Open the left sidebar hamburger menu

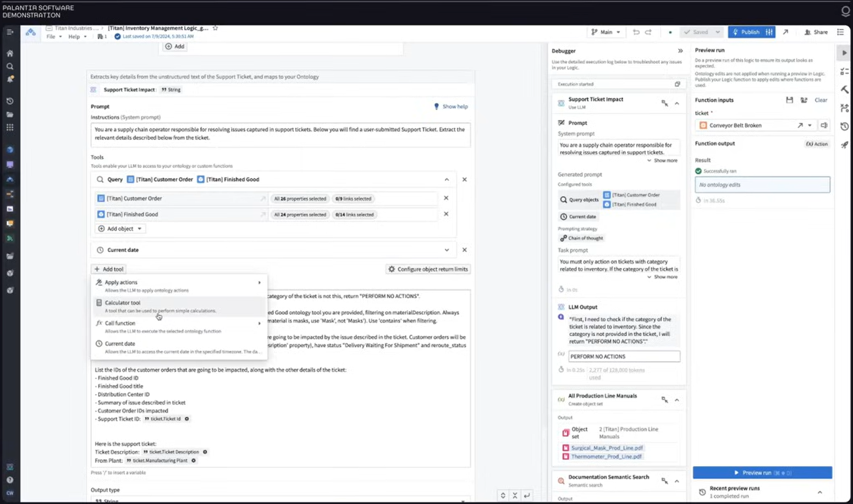(x=10, y=32)
